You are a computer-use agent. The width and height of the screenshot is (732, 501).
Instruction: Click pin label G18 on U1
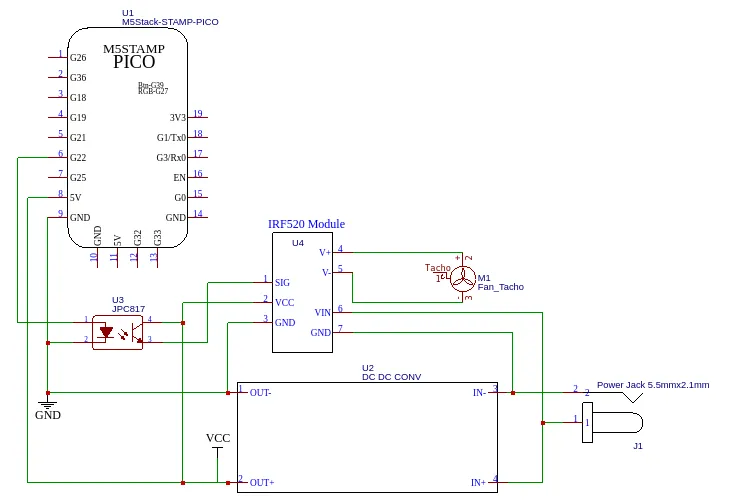pos(78,98)
